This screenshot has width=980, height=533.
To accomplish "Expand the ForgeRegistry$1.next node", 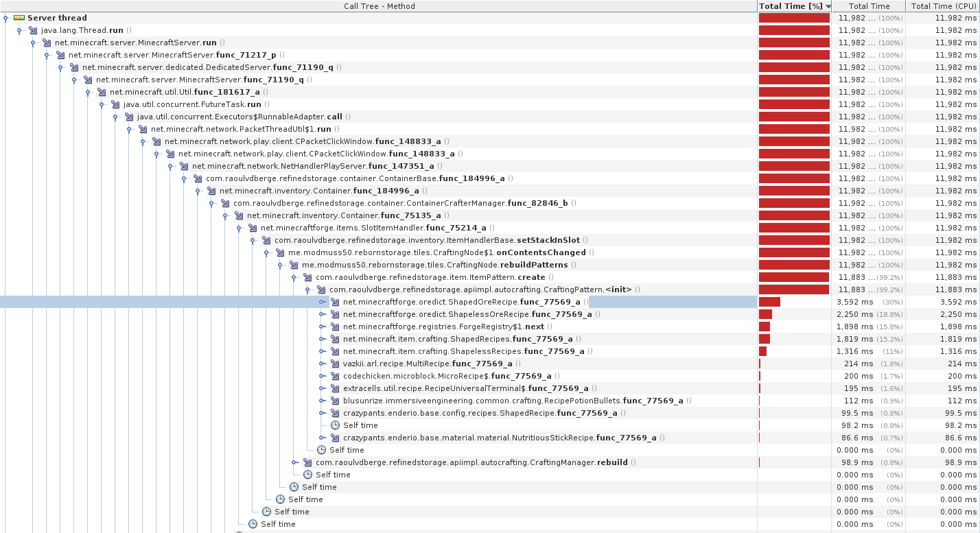I will click(323, 327).
